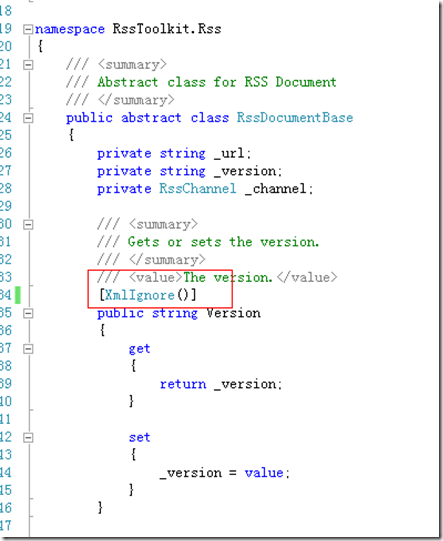The height and width of the screenshot is (541, 443).
Task: Click the value keyword in setter
Action: click(264, 473)
